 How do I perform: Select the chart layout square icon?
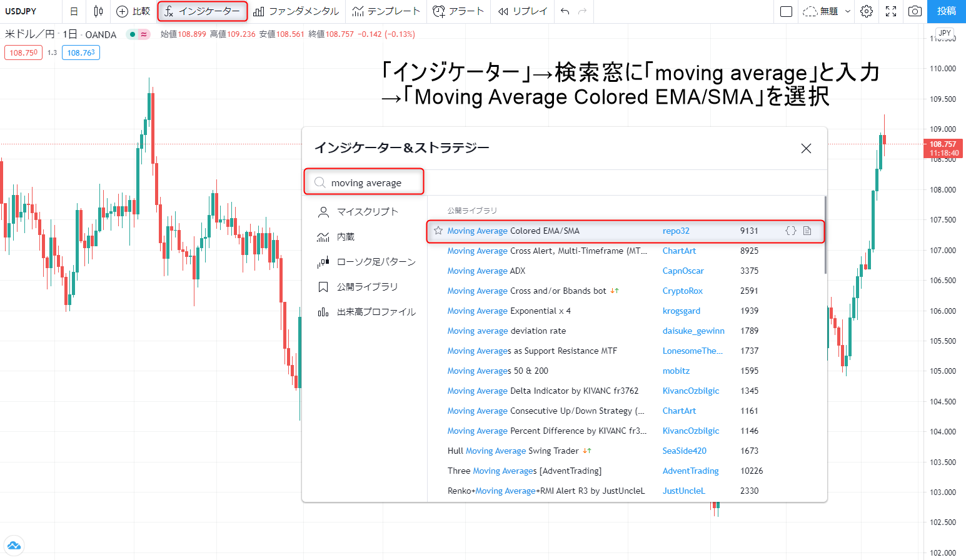coord(787,11)
